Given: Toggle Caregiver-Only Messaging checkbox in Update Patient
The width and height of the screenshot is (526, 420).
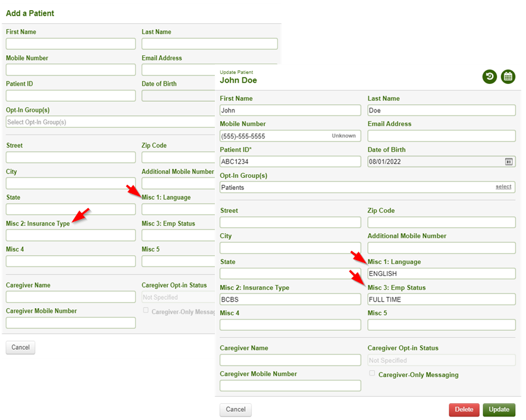Looking at the screenshot, I should (x=372, y=374).
